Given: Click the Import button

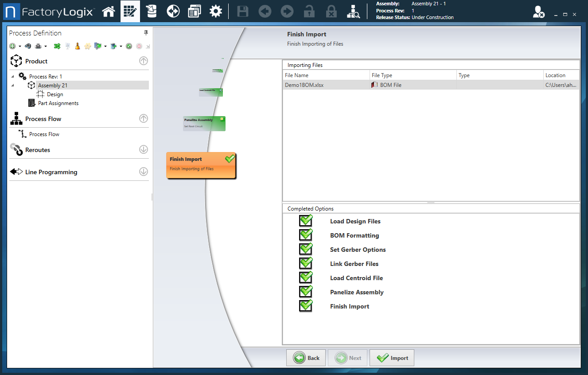Looking at the screenshot, I should click(x=392, y=358).
